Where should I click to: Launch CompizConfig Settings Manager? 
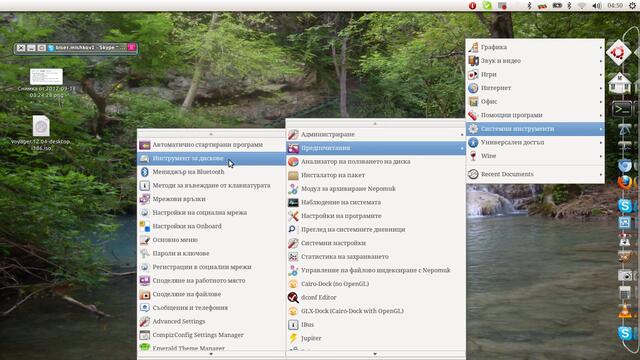[211, 335]
